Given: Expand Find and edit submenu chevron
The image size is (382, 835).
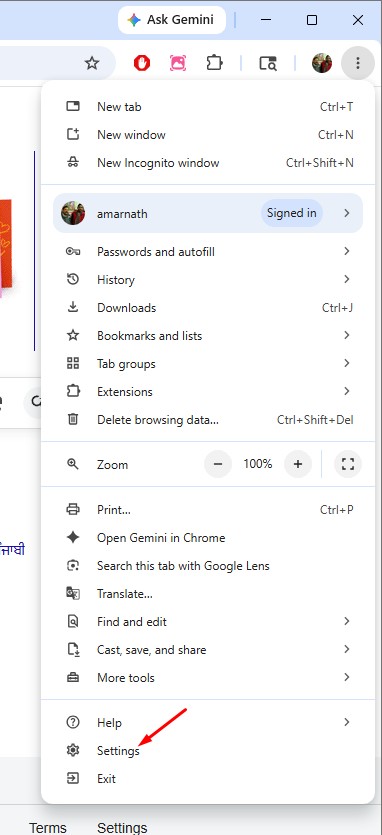Looking at the screenshot, I should (347, 621).
